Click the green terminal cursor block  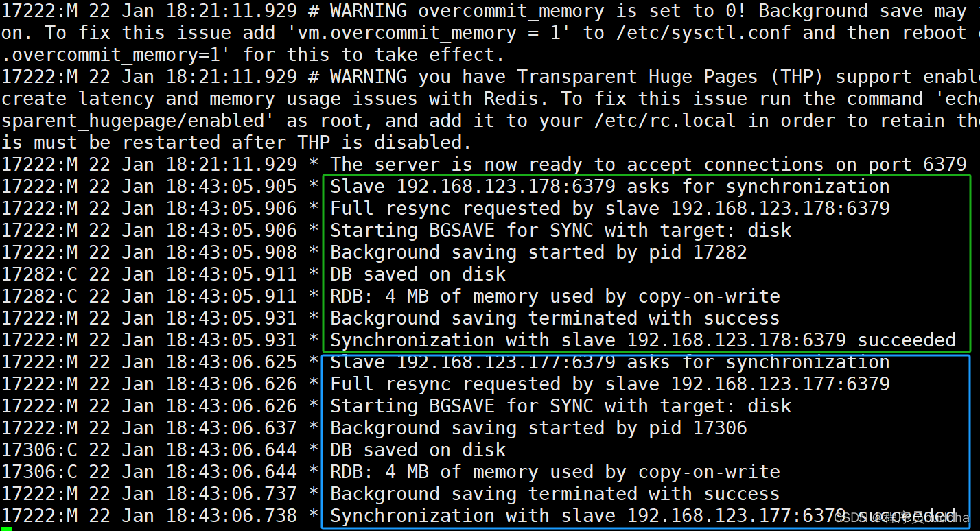6,529
